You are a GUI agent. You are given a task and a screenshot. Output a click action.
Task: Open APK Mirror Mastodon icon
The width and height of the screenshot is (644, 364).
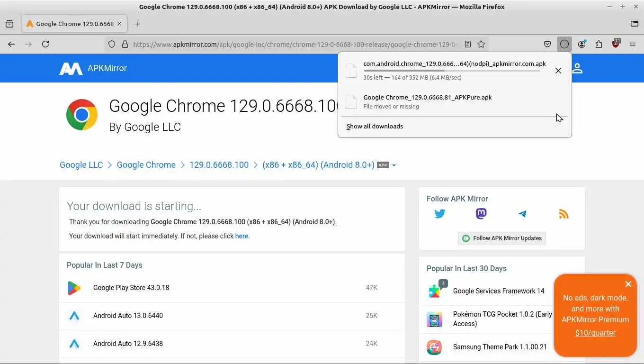point(481,214)
